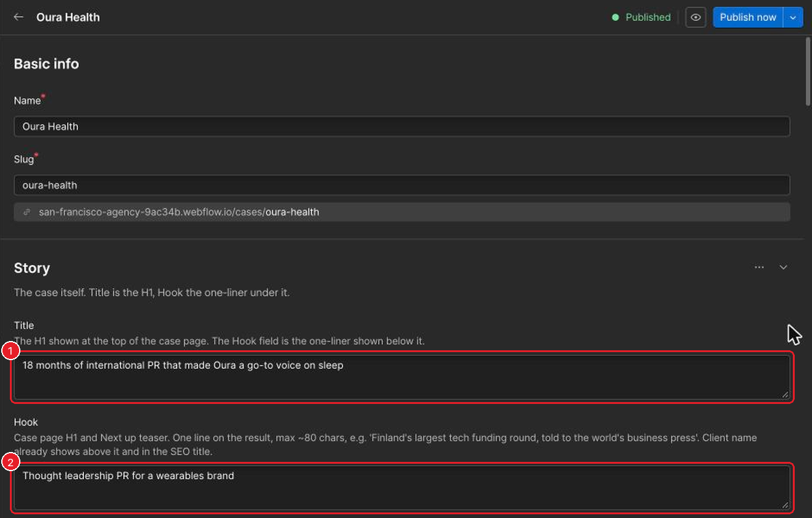Open the Story section three-dot menu
812x518 pixels.
tap(760, 267)
